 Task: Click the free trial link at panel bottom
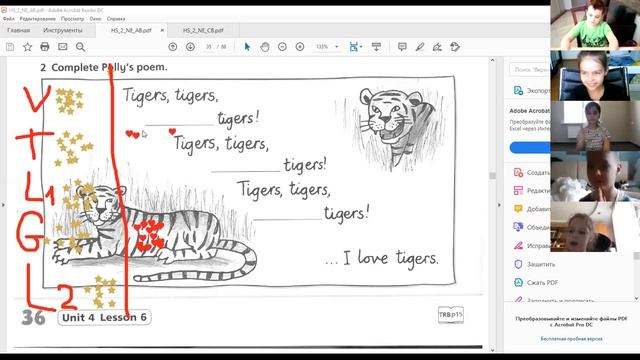[571, 339]
